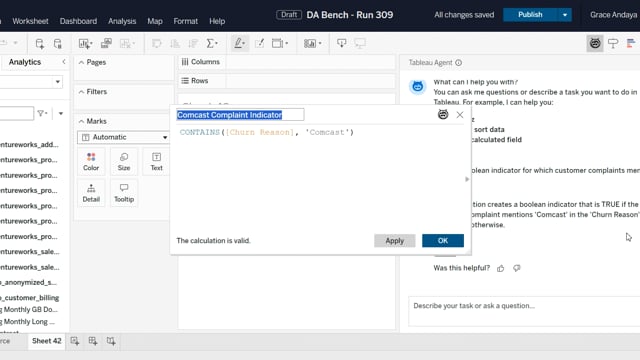This screenshot has height=360, width=640.
Task: Open the Map menu
Action: pyautogui.click(x=155, y=21)
